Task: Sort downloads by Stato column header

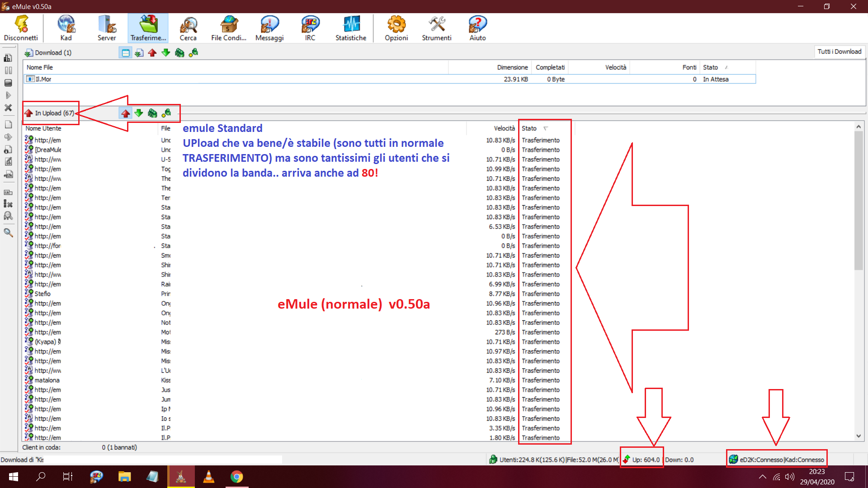Action: pyautogui.click(x=727, y=67)
